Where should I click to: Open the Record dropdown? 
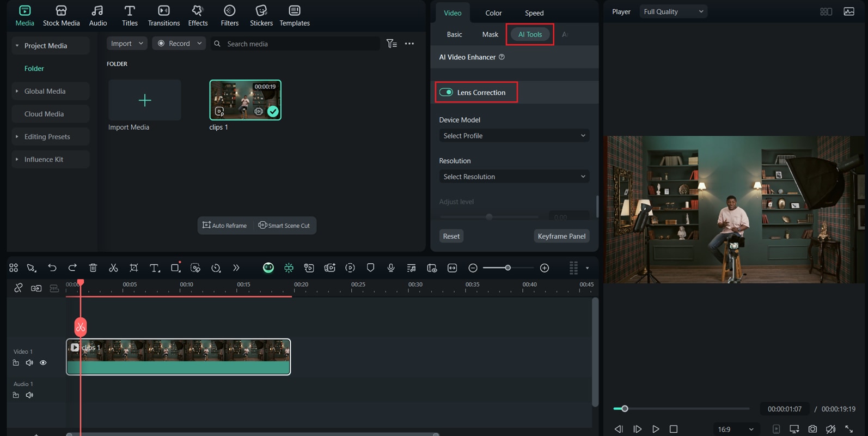click(179, 44)
